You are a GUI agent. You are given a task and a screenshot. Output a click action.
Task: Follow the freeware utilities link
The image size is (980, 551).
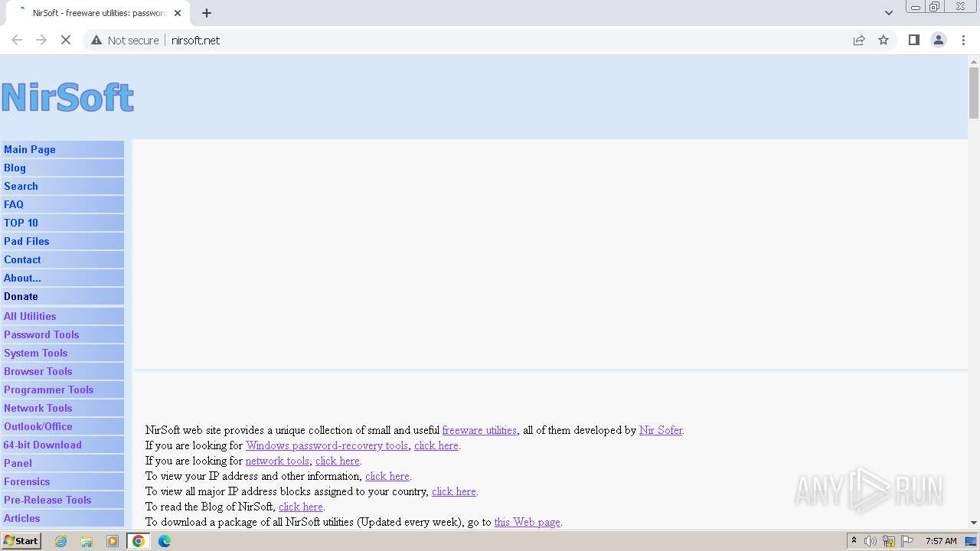click(x=479, y=430)
